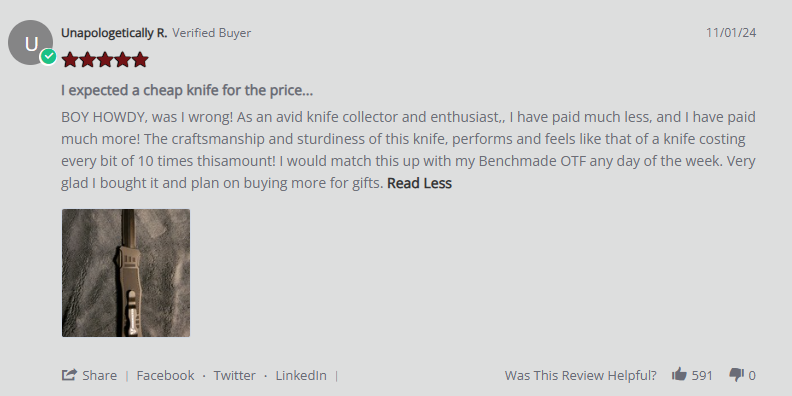Click the unhelpful count 0
Image resolution: width=792 pixels, height=396 pixels.
point(752,375)
